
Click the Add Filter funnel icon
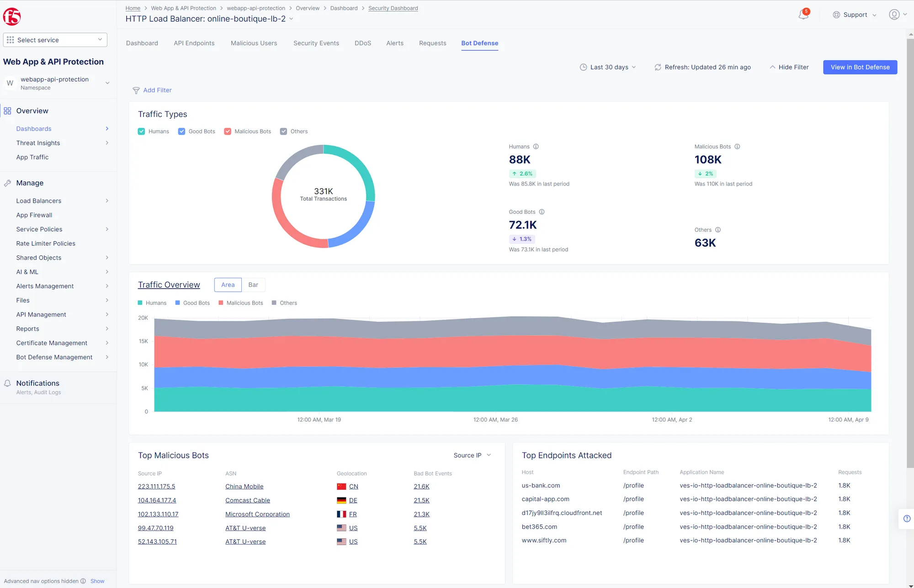136,90
